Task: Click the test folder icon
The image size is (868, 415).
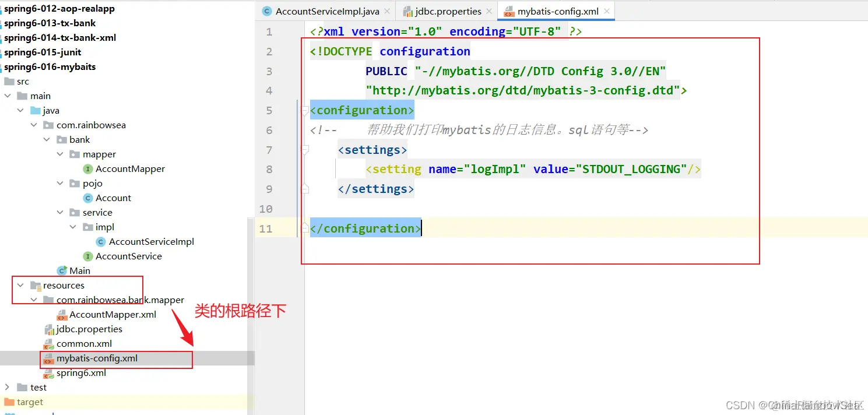Action: coord(22,387)
